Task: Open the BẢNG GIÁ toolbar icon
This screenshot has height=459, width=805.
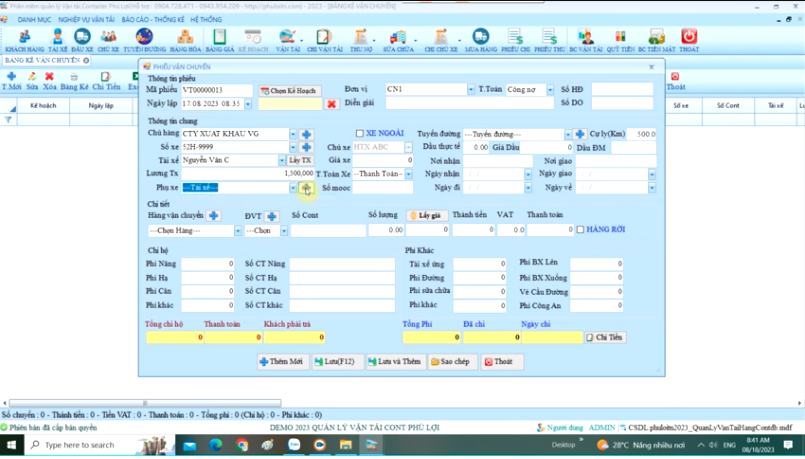Action: click(220, 41)
